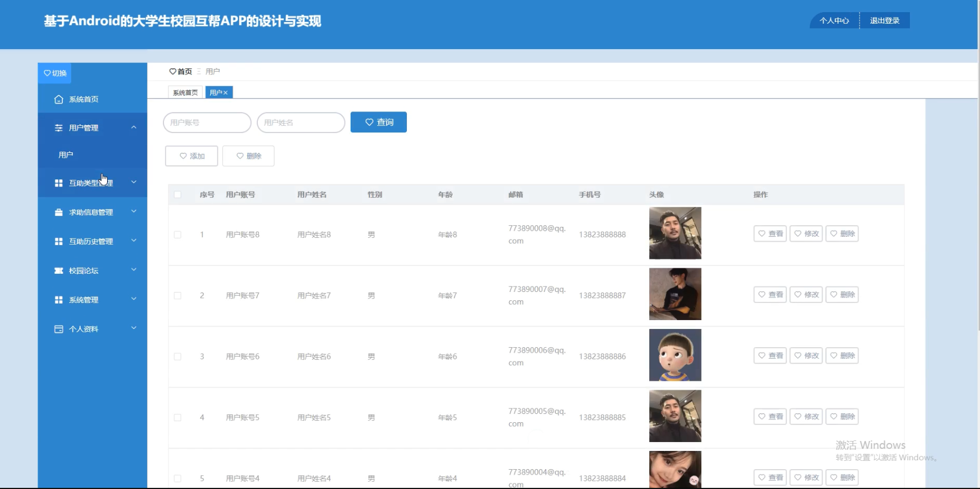Viewport: 980px width, 489px height.
Task: Click the heart icon in toolbar 删除 button
Action: 240,156
